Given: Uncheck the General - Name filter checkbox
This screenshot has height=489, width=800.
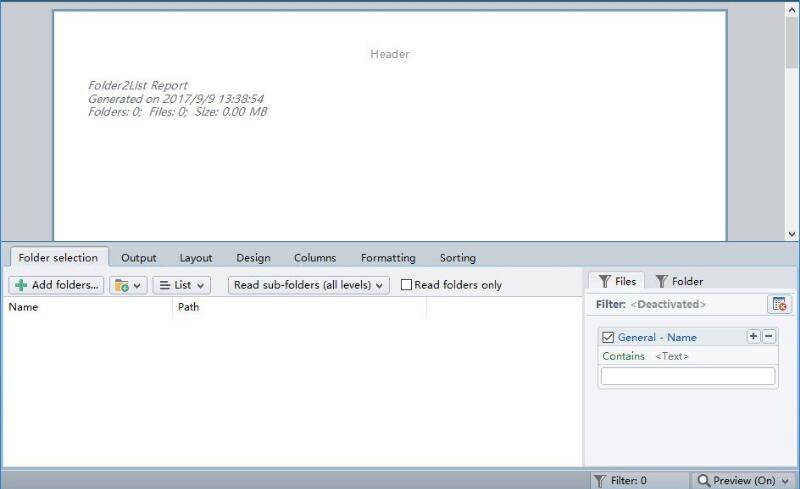Looking at the screenshot, I should [608, 337].
